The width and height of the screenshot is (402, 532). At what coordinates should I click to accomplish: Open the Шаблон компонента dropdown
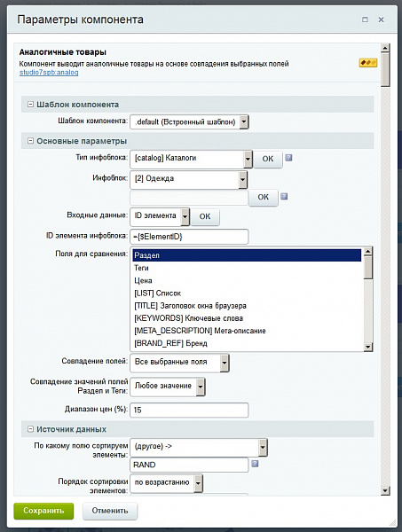(x=189, y=121)
